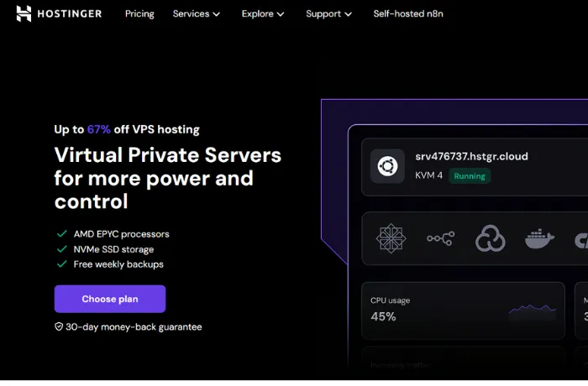Click the srv476737.hstgr.cloud server name
Viewport: 588px width, 386px height.
tap(471, 157)
